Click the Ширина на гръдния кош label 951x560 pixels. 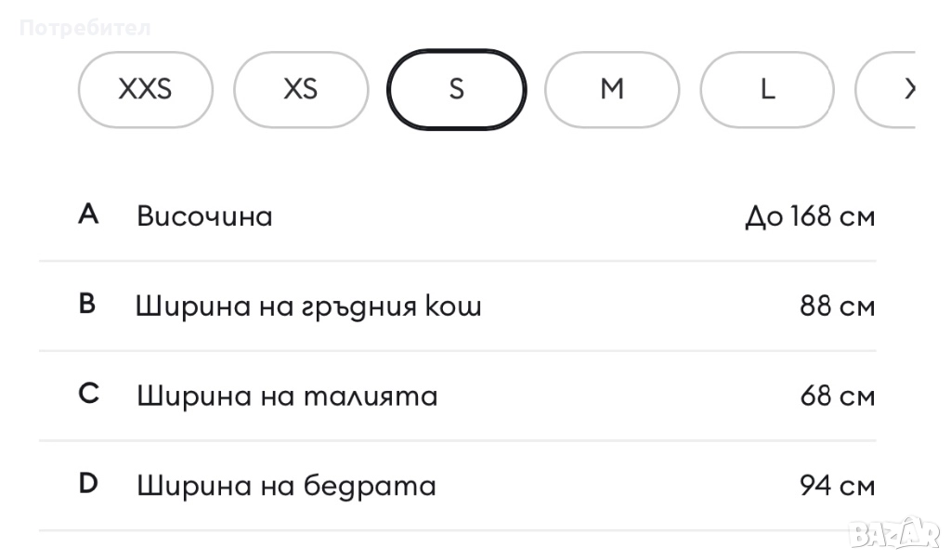(308, 306)
